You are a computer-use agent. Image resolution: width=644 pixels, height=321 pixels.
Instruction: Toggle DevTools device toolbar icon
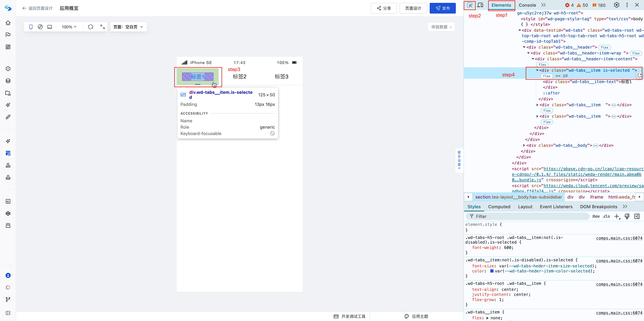[480, 5]
